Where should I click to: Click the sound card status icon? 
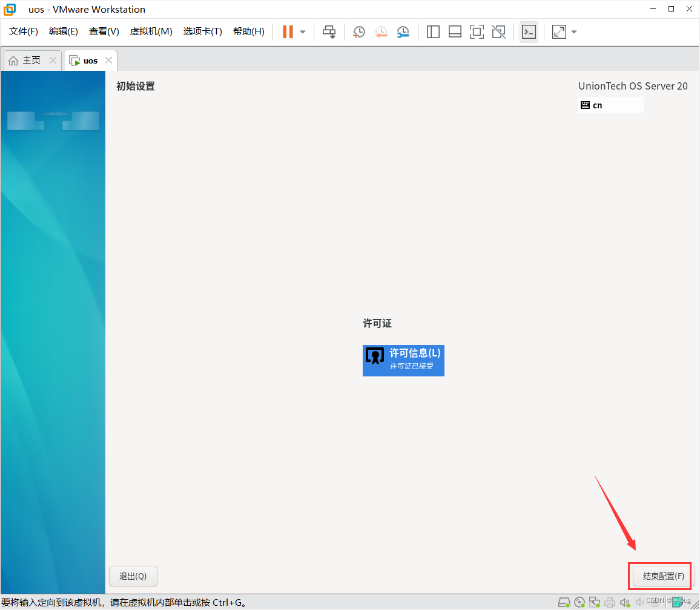click(624, 602)
